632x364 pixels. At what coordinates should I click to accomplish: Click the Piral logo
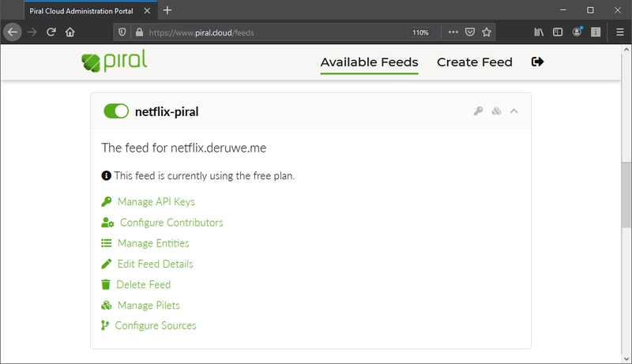(115, 62)
